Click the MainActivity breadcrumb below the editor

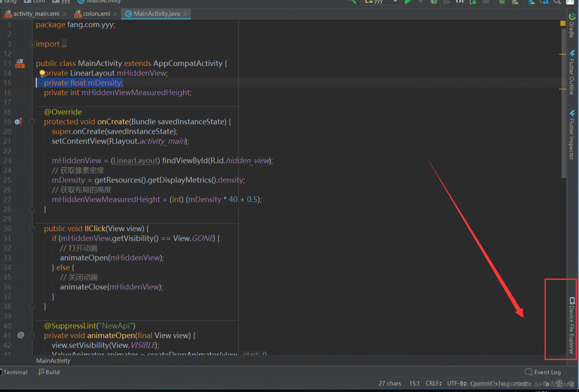click(53, 361)
